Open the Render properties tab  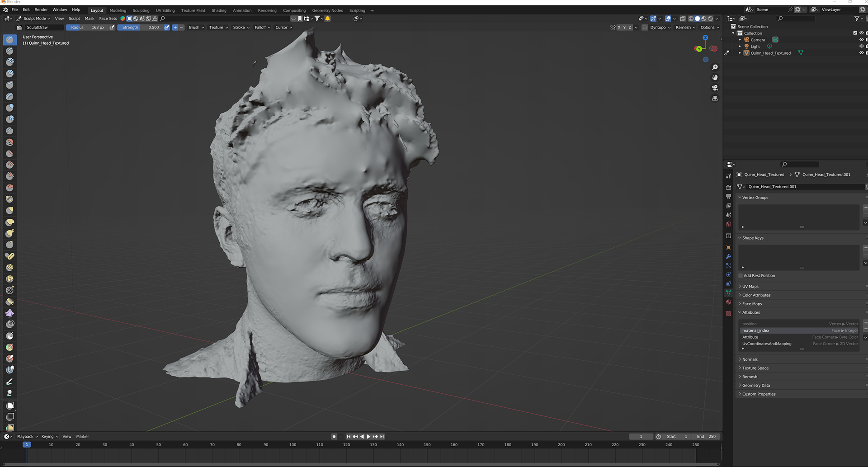728,187
